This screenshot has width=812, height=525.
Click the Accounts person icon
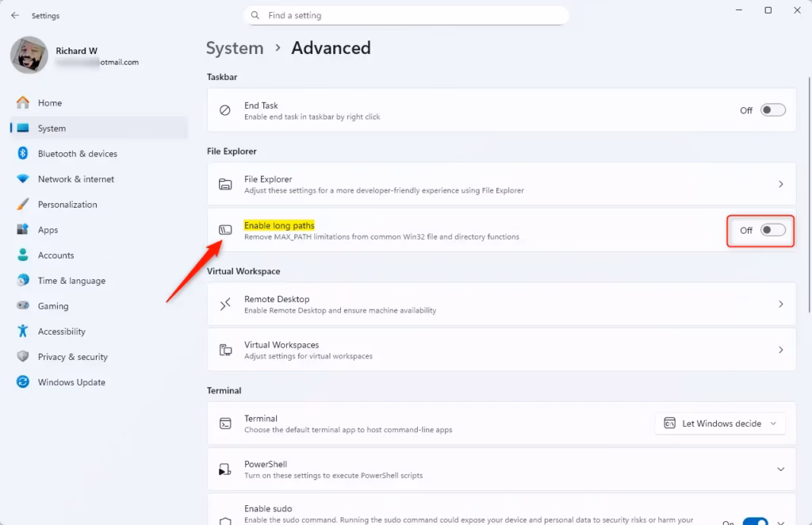[23, 255]
